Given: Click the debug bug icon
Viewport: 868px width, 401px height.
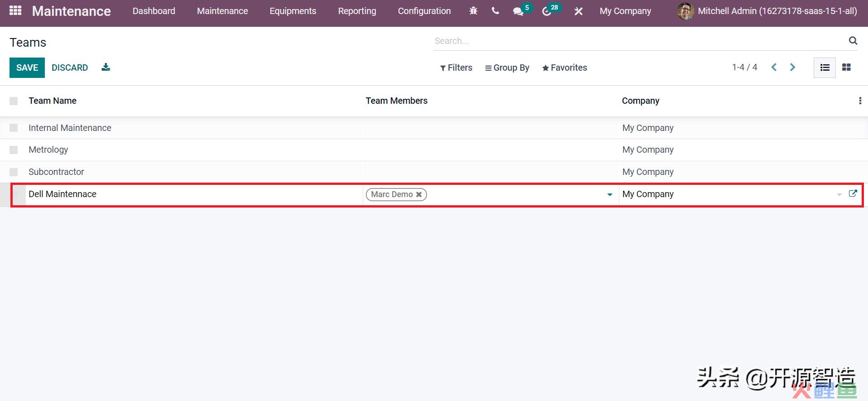Looking at the screenshot, I should point(473,11).
